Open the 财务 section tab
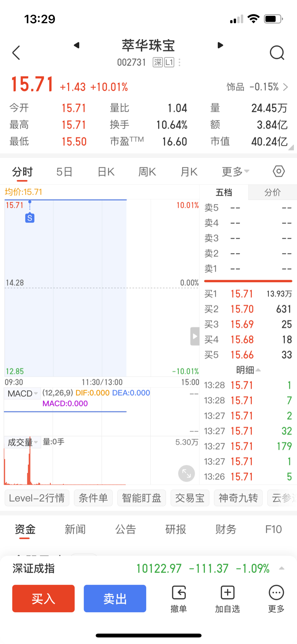The image size is (297, 644). coord(226,529)
